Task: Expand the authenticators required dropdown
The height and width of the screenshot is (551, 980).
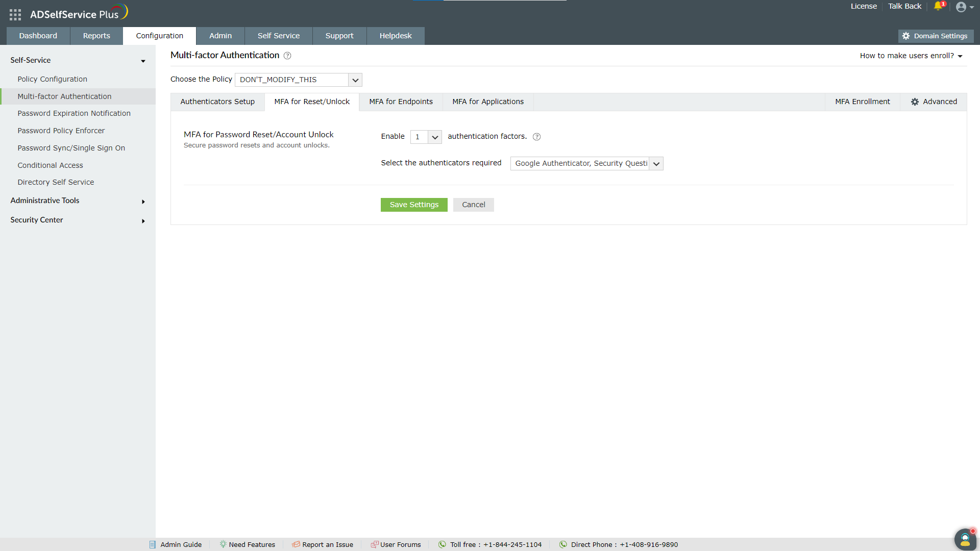Action: [x=656, y=164]
